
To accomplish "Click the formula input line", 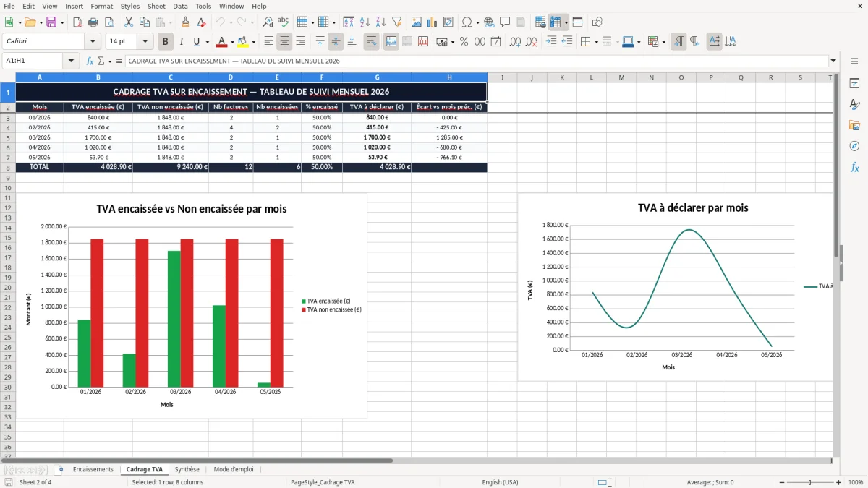I will click(476, 61).
